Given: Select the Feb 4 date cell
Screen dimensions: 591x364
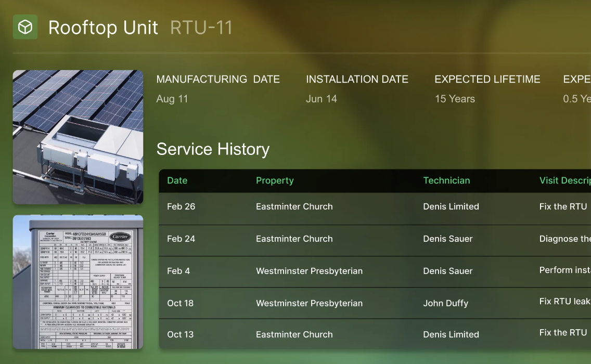Looking at the screenshot, I should click(x=178, y=271).
